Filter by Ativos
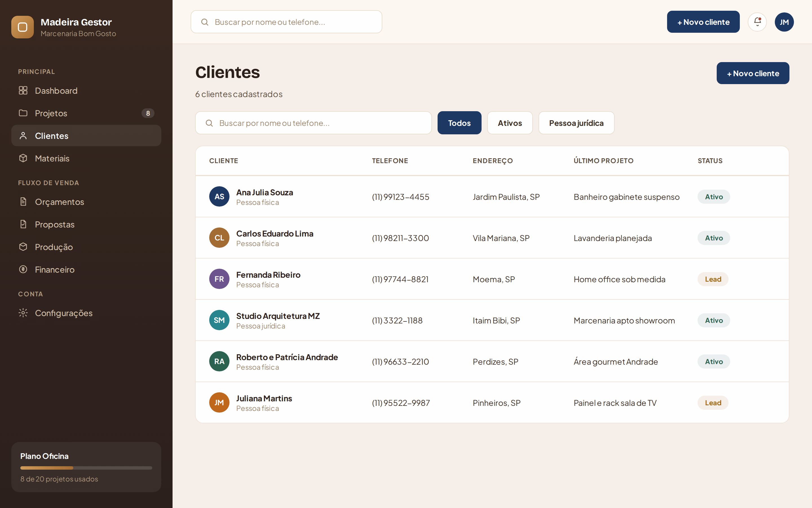The image size is (812, 508). pyautogui.click(x=510, y=123)
